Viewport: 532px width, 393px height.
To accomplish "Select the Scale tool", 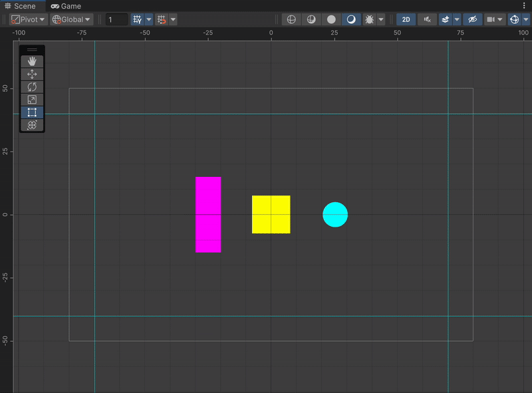I will tap(32, 100).
